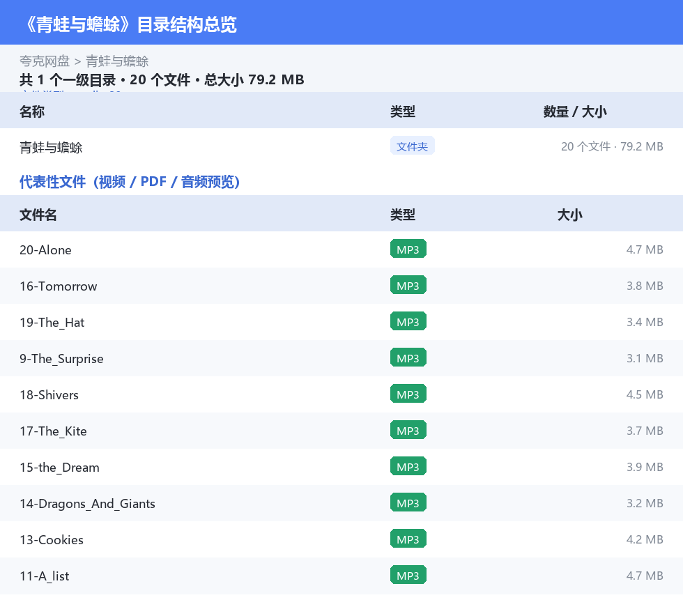This screenshot has width=683, height=616.
Task: Click the 3.7 MB size of 17-The_Kite
Action: point(645,431)
